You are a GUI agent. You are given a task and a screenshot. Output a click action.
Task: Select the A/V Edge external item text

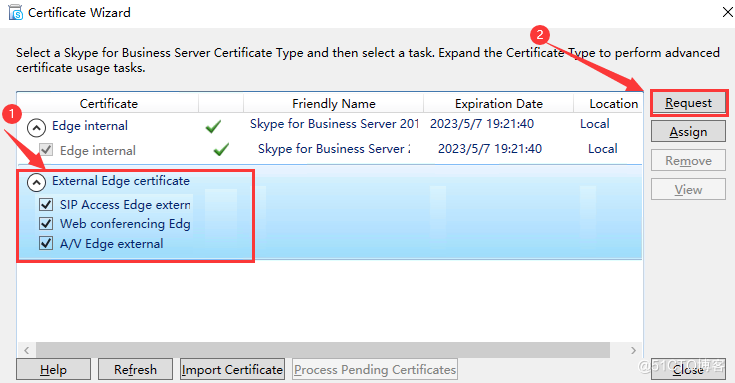[112, 244]
